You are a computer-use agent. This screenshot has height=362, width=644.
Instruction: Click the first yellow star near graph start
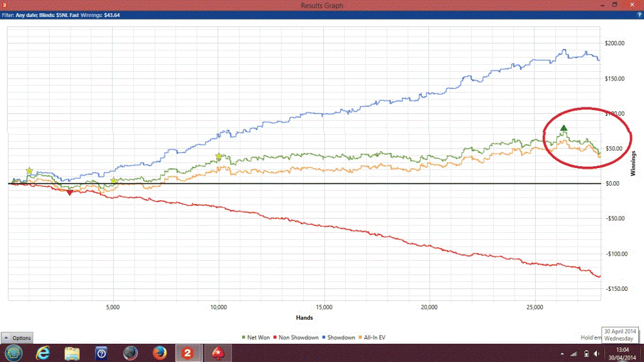29,171
